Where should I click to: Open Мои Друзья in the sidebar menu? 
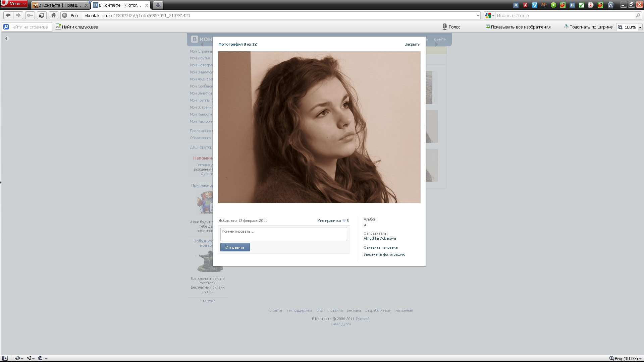pyautogui.click(x=200, y=58)
